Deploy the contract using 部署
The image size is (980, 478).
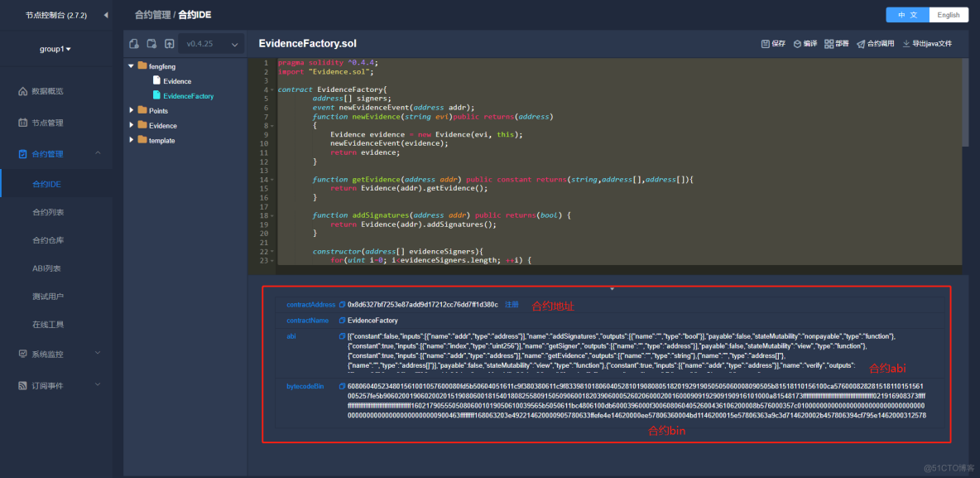click(836, 44)
